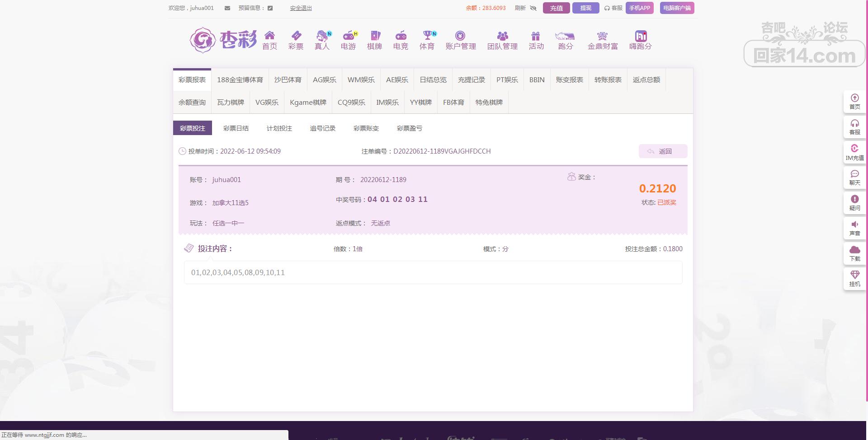Click 刷新 to refresh balance
This screenshot has height=440, width=868.
coord(520,8)
